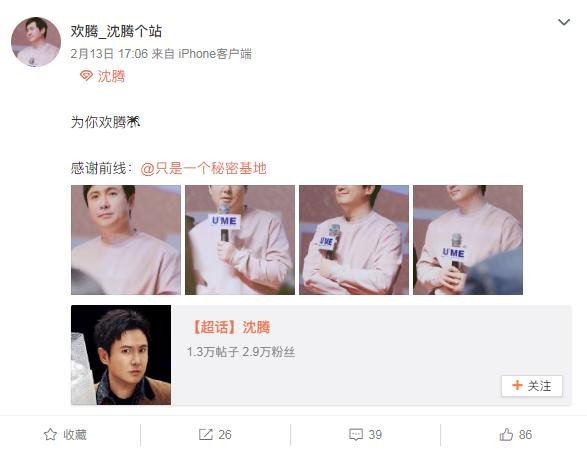Open the 欢腾_沈腾个站 profile name
Screen dimensions: 587x454
116,31
